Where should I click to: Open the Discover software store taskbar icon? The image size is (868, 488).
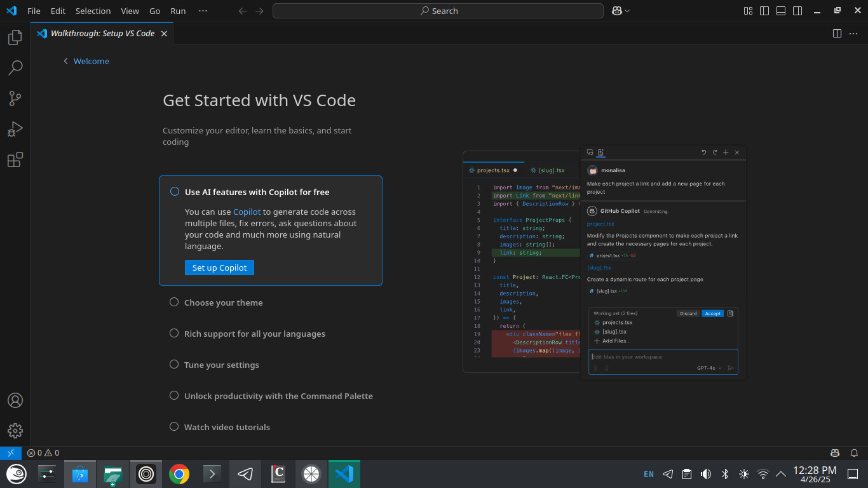coord(80,474)
